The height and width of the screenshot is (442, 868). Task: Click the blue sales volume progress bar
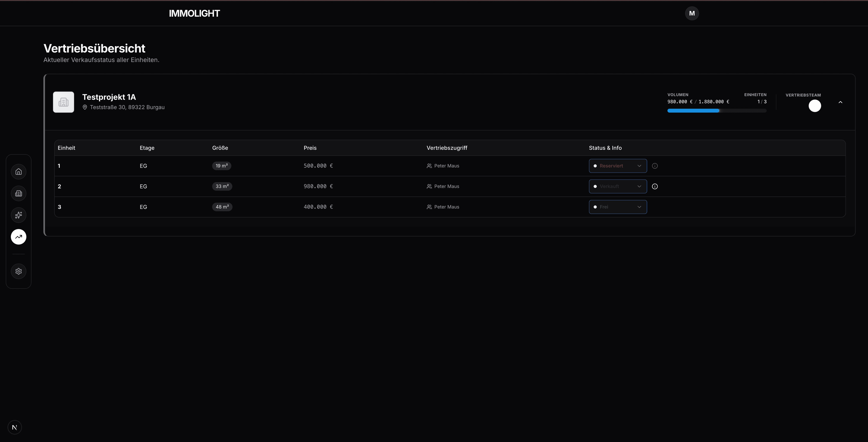[693, 111]
